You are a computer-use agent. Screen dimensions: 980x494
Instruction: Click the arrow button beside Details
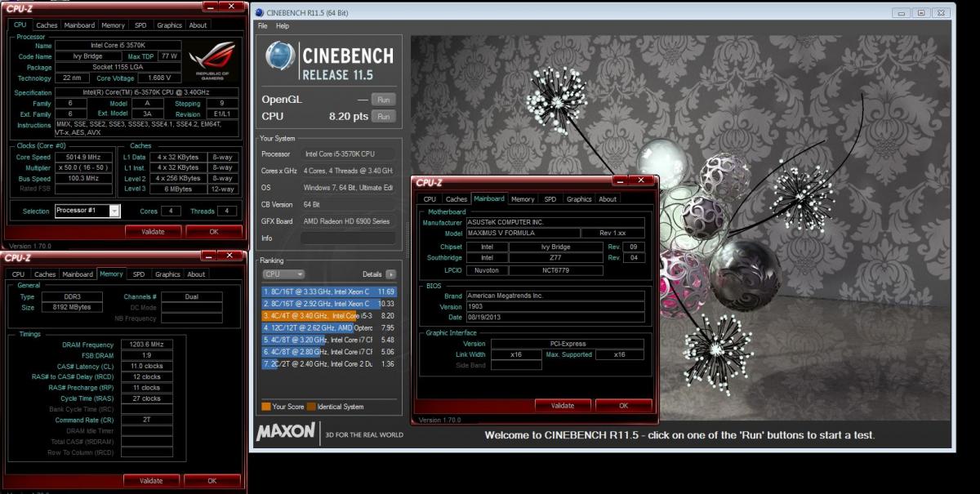[391, 274]
